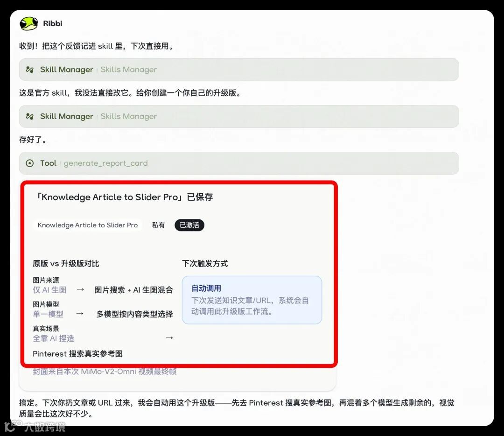The width and height of the screenshot is (504, 436).
Task: Click the 自动调用 trigger card
Action: click(x=252, y=300)
